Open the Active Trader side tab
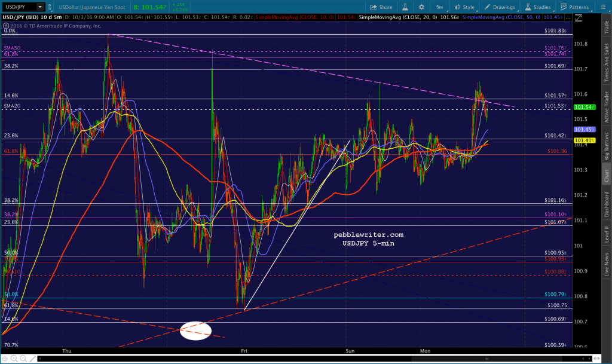Screen dimensions: 612x364 [607, 106]
